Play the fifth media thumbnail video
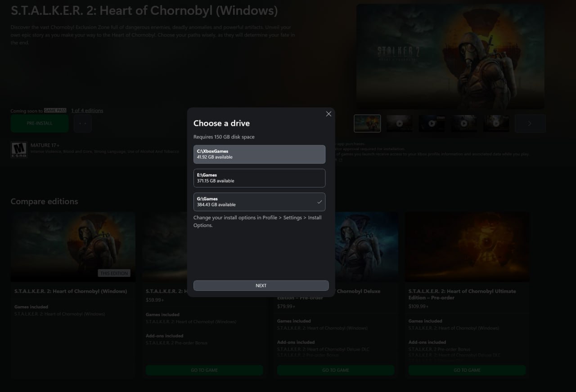This screenshot has width=576, height=392. 496,123
